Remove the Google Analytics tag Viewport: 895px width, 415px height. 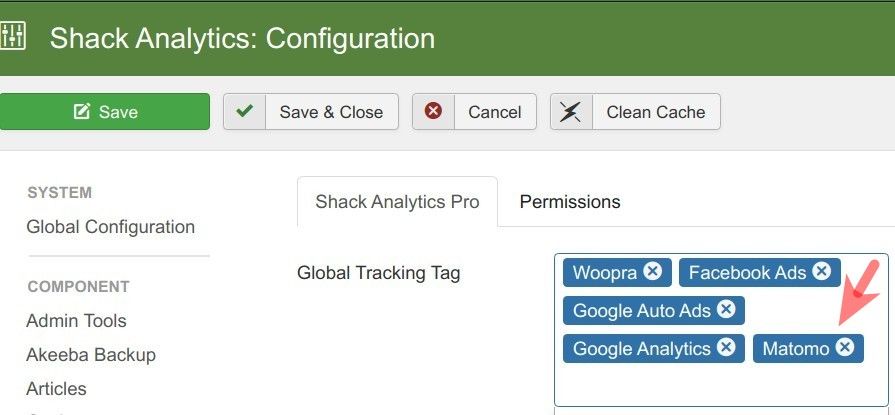tap(726, 346)
